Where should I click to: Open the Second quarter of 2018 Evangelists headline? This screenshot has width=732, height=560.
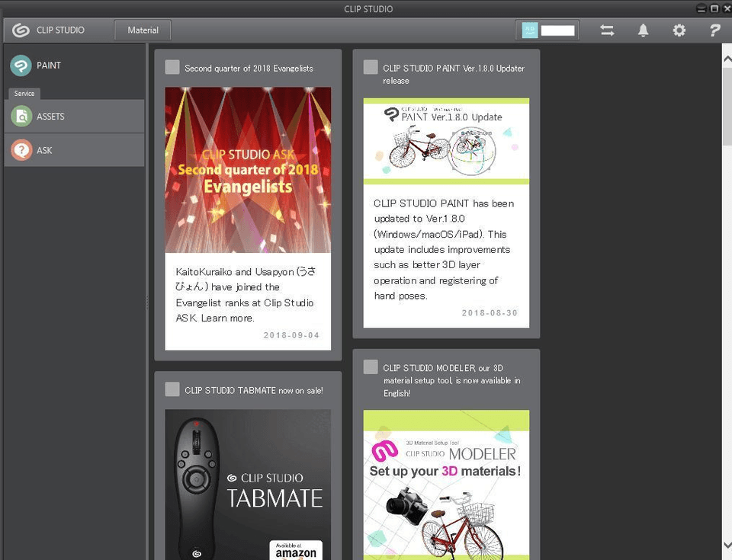pos(249,69)
